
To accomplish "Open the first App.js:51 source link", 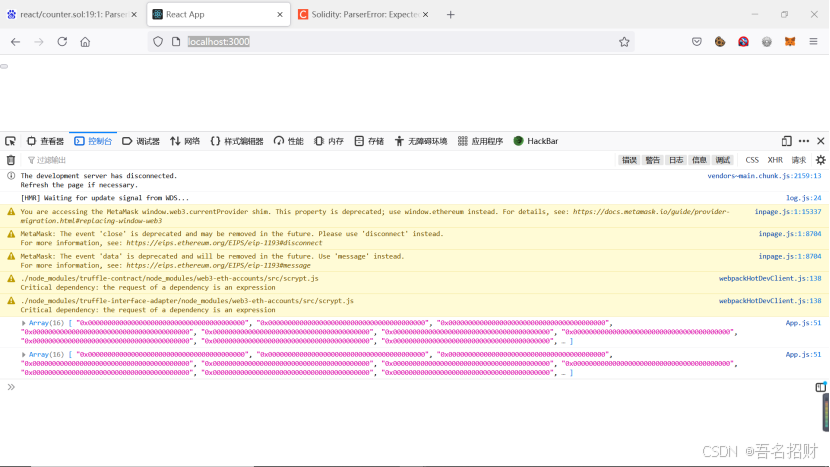I will click(803, 323).
